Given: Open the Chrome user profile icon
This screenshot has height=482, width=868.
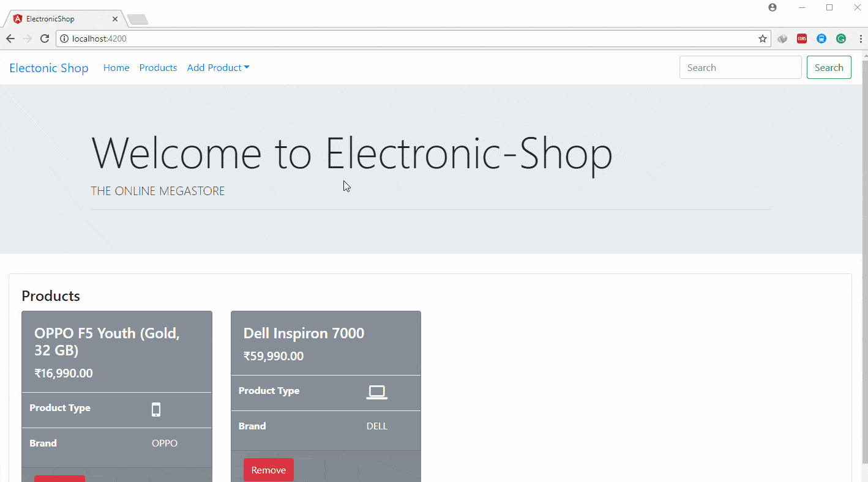Looking at the screenshot, I should click(x=773, y=7).
